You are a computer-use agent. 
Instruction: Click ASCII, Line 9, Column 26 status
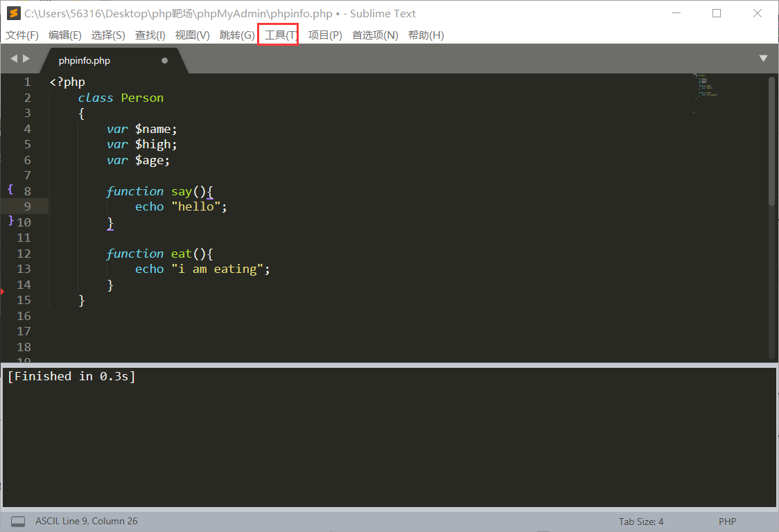[x=87, y=521]
